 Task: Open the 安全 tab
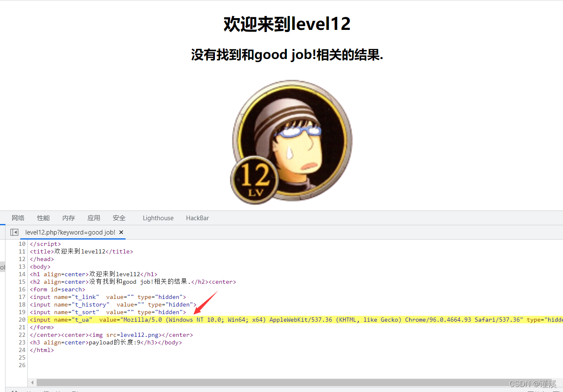point(119,218)
